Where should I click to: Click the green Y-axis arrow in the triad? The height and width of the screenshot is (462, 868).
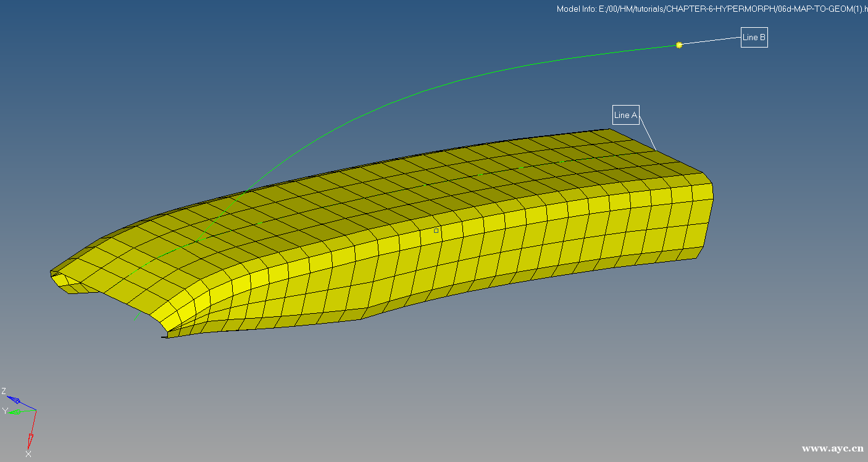click(x=17, y=412)
